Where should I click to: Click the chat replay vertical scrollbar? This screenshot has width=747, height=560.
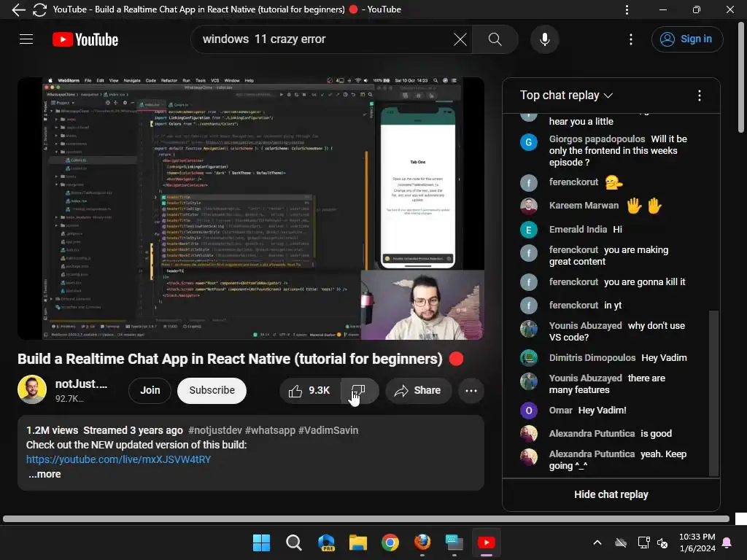click(713, 393)
